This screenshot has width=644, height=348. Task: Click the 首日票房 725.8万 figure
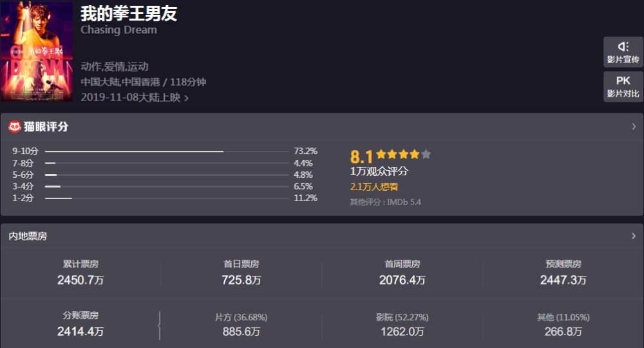(x=241, y=279)
